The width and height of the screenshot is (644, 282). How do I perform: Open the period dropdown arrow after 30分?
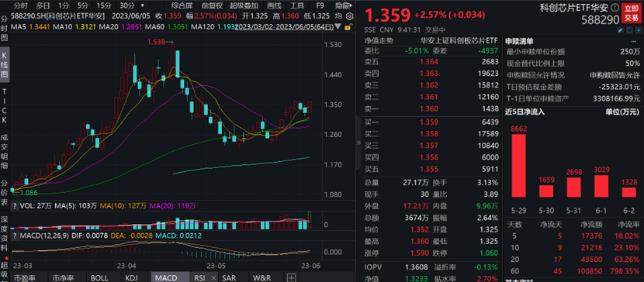click(x=143, y=5)
